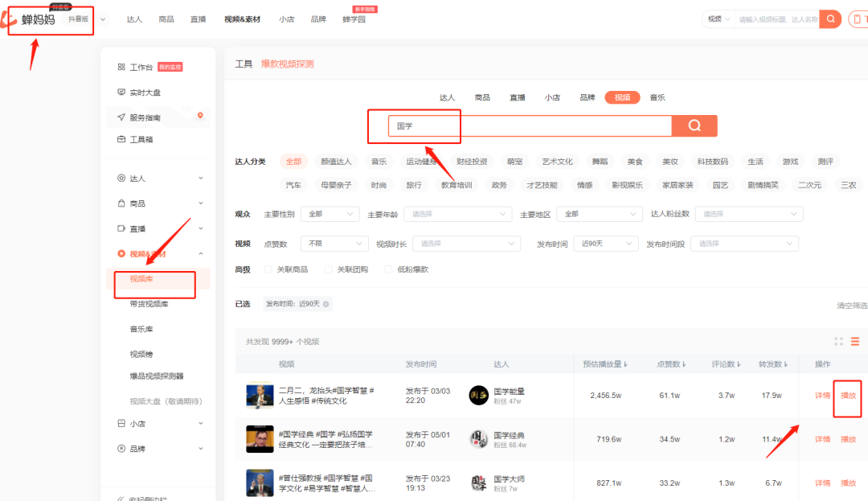This screenshot has width=868, height=501.
Task: Open the 视频时长 dropdown
Action: point(467,244)
